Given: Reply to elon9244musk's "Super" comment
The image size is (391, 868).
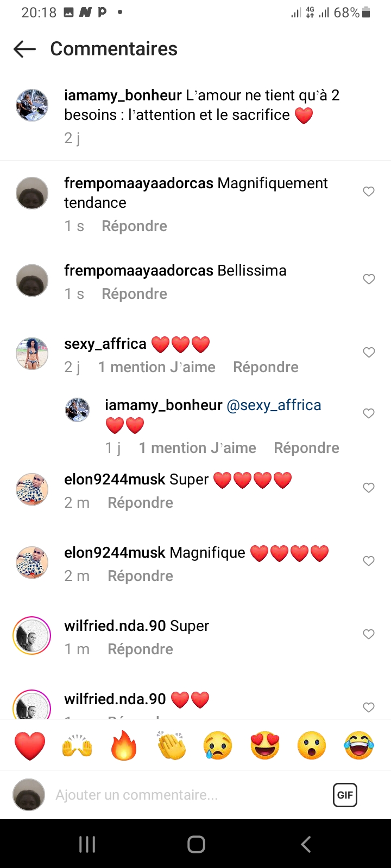Looking at the screenshot, I should 140,503.
